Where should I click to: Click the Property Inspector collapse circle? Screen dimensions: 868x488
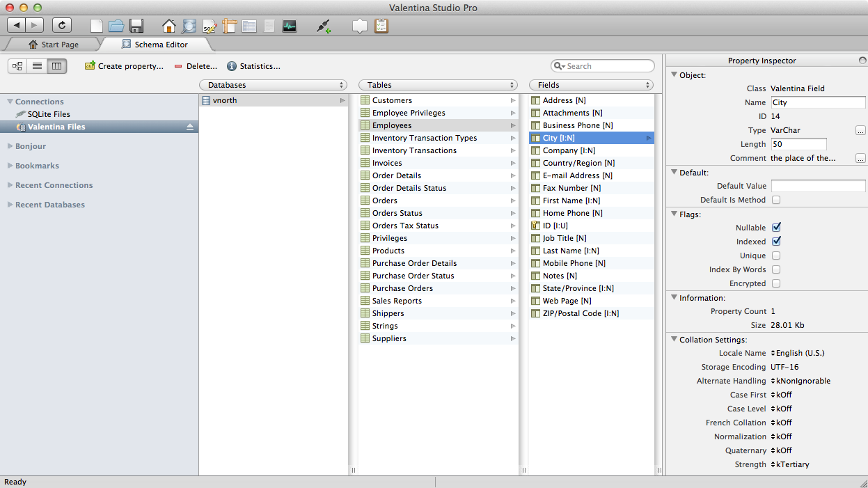click(863, 61)
